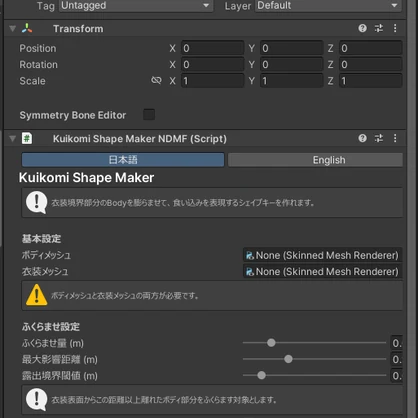Viewport: 418px width, 418px height.
Task: Click object picker icon in ボディメッシュ field
Action: pos(250,256)
